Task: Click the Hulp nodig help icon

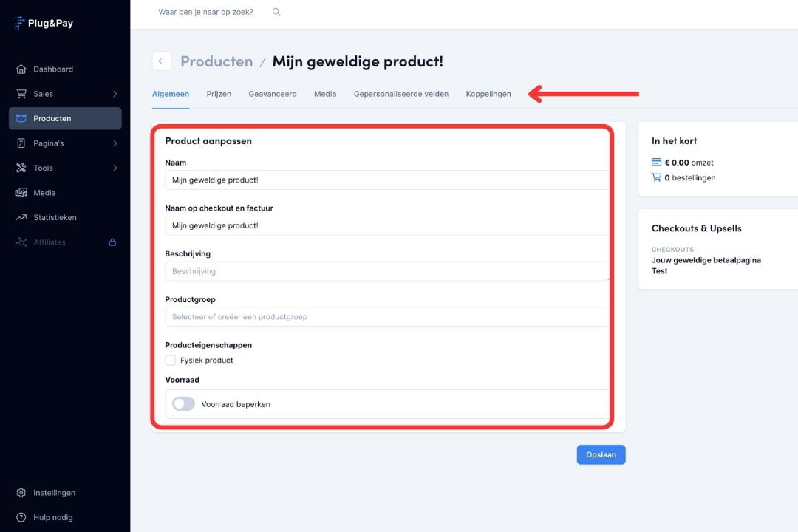Action: pyautogui.click(x=21, y=518)
